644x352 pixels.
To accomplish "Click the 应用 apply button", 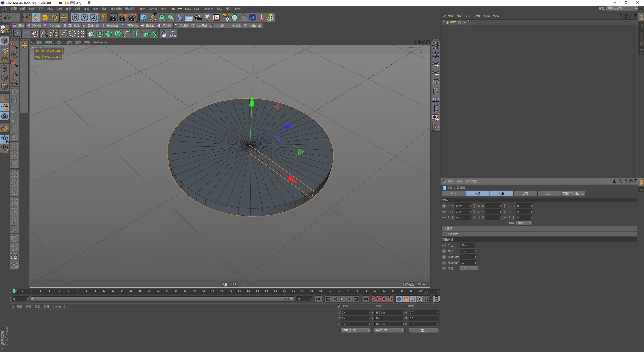I will (x=423, y=330).
